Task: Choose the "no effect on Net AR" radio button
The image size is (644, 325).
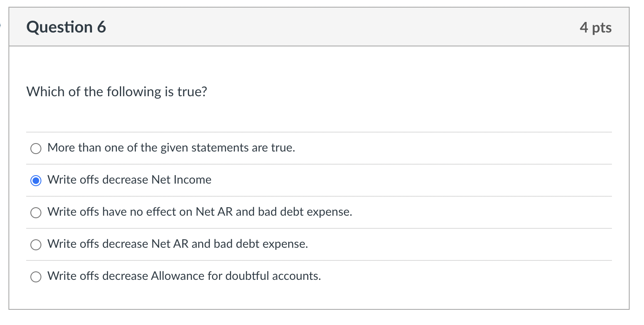Action: click(x=36, y=213)
